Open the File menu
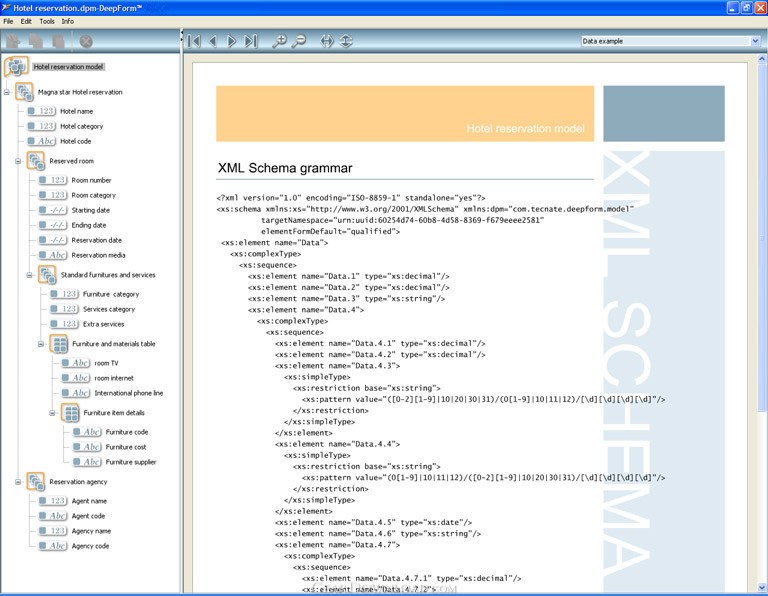 pos(8,21)
